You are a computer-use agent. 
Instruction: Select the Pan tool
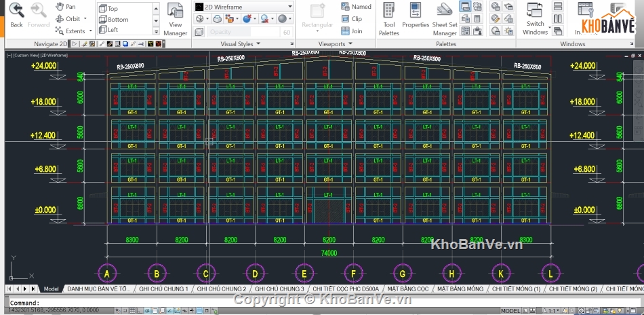point(66,7)
